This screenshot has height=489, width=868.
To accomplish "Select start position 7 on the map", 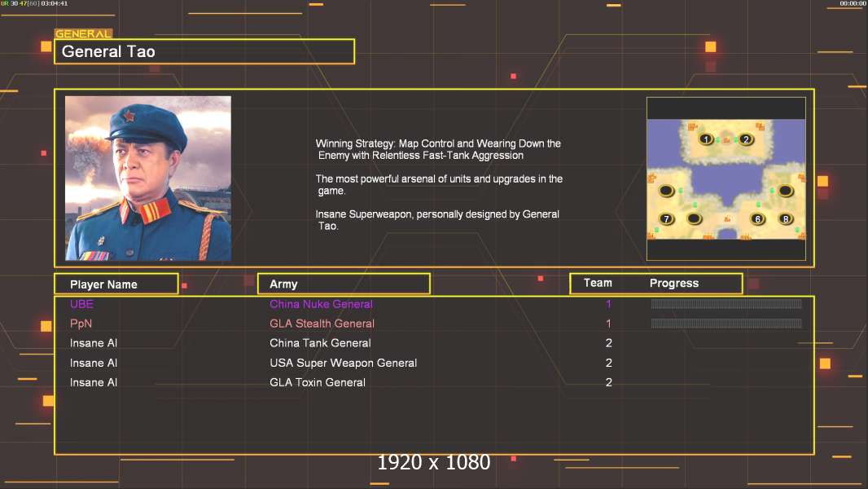I will [x=667, y=218].
